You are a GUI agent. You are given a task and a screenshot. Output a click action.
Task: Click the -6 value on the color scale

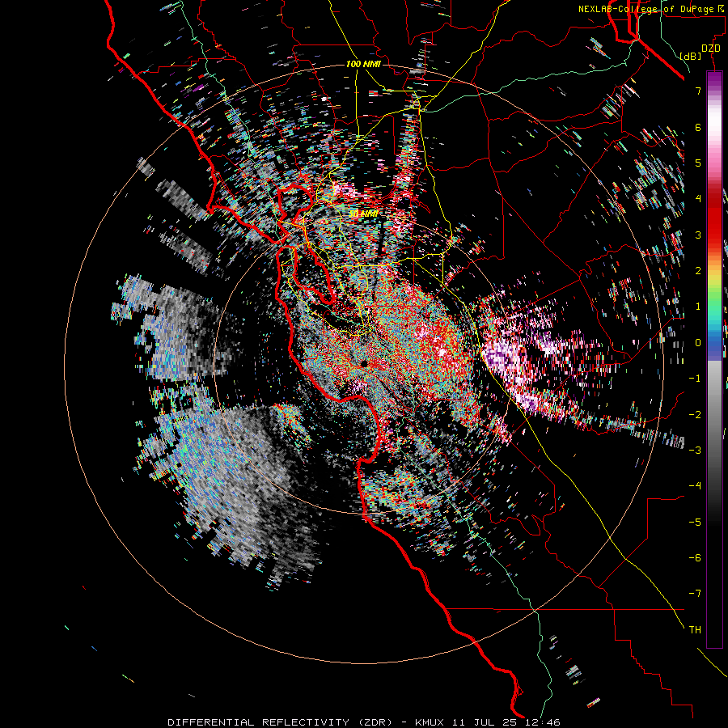click(x=695, y=557)
